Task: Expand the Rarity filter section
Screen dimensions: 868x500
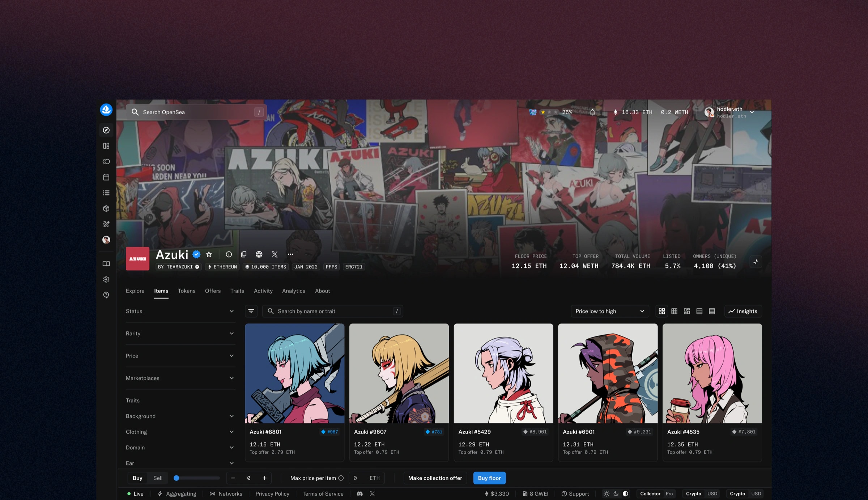Action: [180, 334]
